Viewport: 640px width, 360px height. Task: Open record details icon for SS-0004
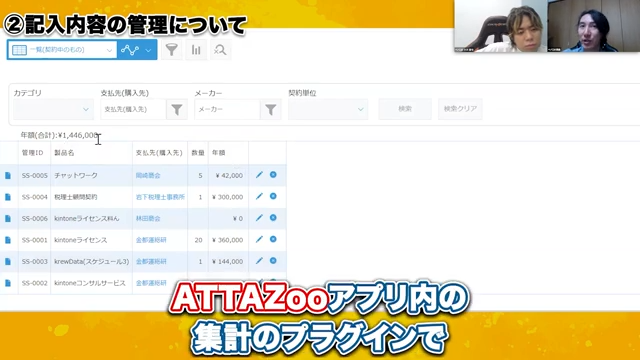[x=8, y=197]
